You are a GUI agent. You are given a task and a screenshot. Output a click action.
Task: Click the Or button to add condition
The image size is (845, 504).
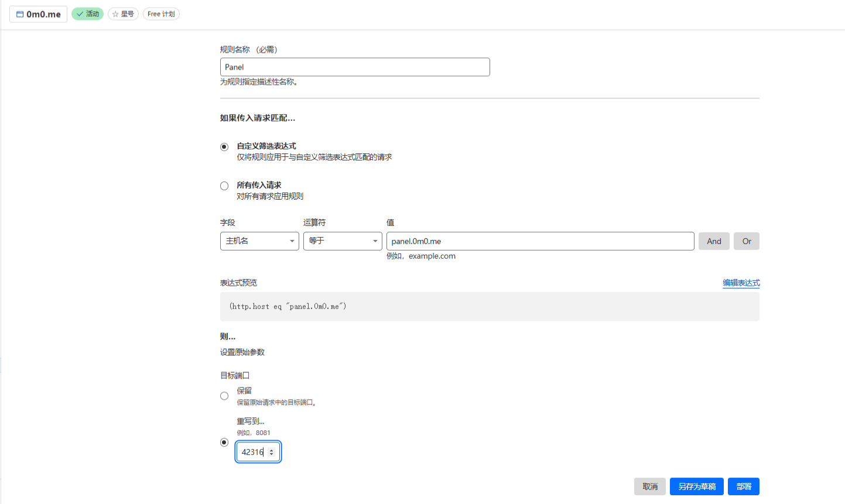pyautogui.click(x=747, y=241)
